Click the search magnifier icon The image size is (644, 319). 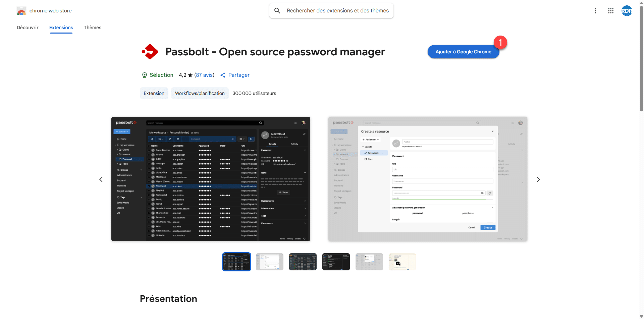[x=277, y=11]
